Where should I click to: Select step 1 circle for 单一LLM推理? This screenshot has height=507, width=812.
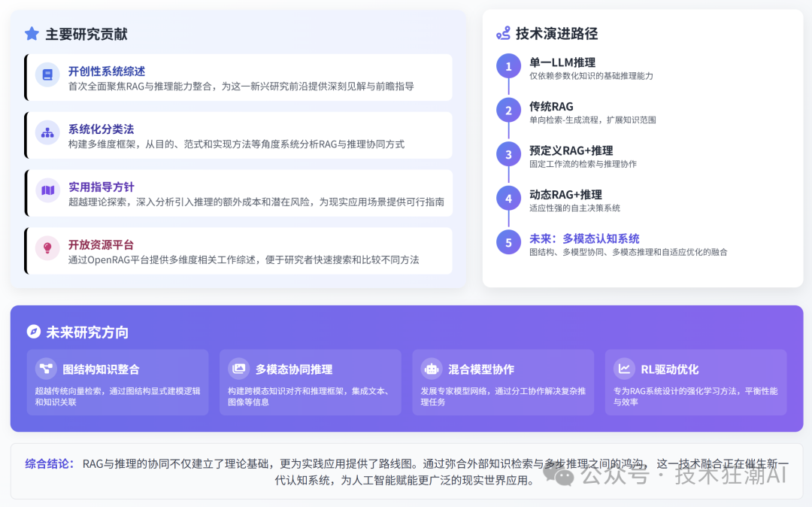[x=508, y=66]
